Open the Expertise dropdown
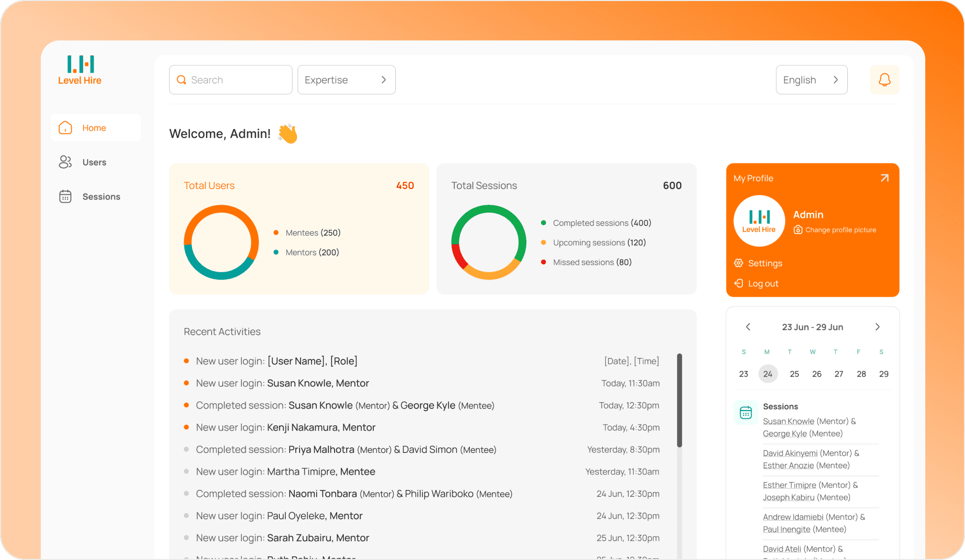This screenshot has height=560, width=965. tap(347, 80)
